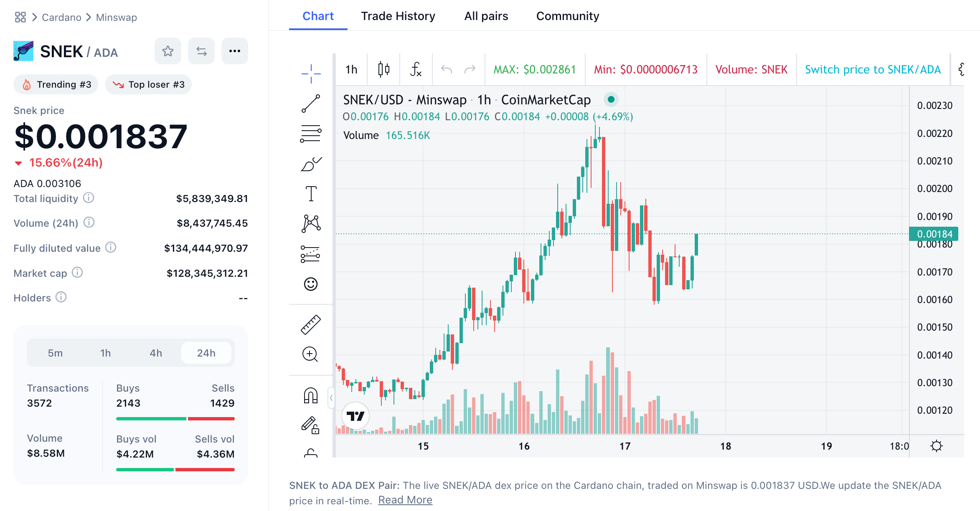Open the home grid breadcrumb icon

(20, 17)
